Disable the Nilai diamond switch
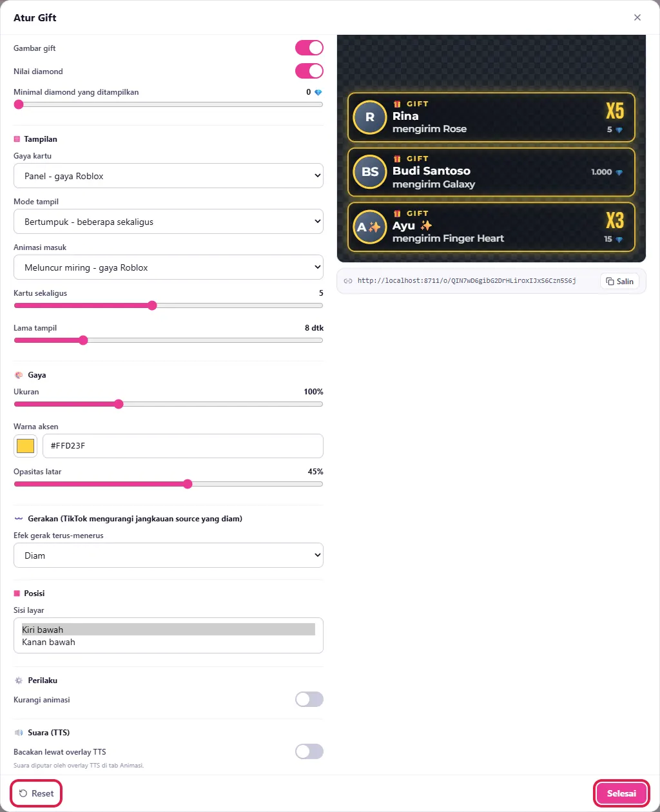The height and width of the screenshot is (812, 660). click(309, 71)
